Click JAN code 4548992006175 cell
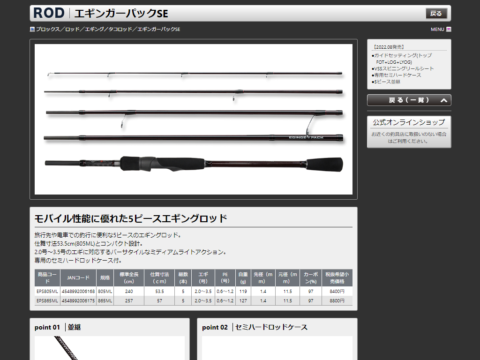 [x=78, y=301]
